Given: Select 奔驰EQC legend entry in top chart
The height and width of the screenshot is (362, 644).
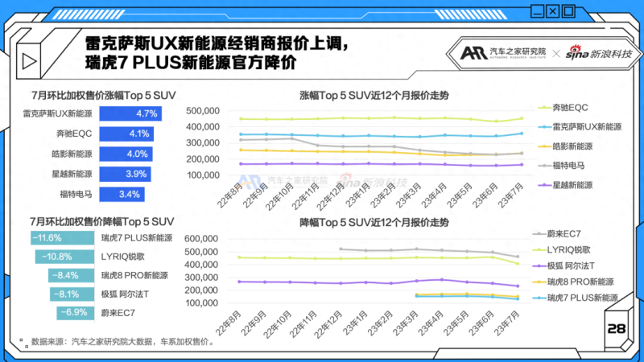Looking at the screenshot, I should click(x=571, y=108).
